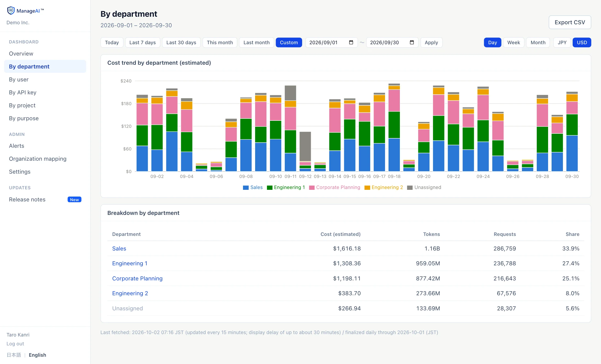
Task: Open the start date calendar picker icon
Action: (x=351, y=42)
